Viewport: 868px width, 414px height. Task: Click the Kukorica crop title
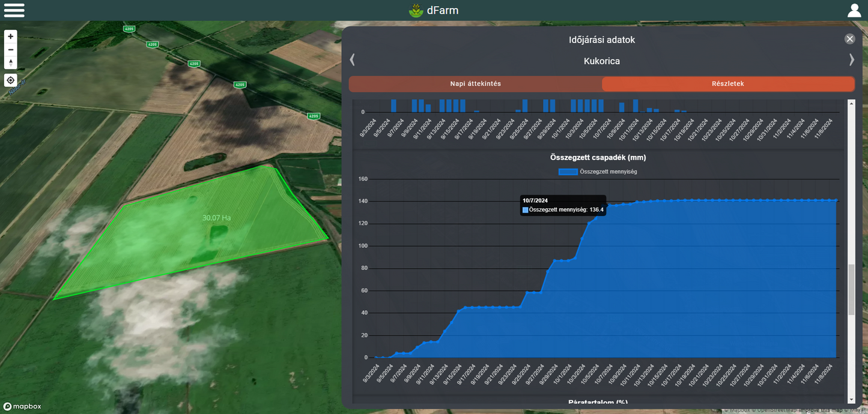601,61
